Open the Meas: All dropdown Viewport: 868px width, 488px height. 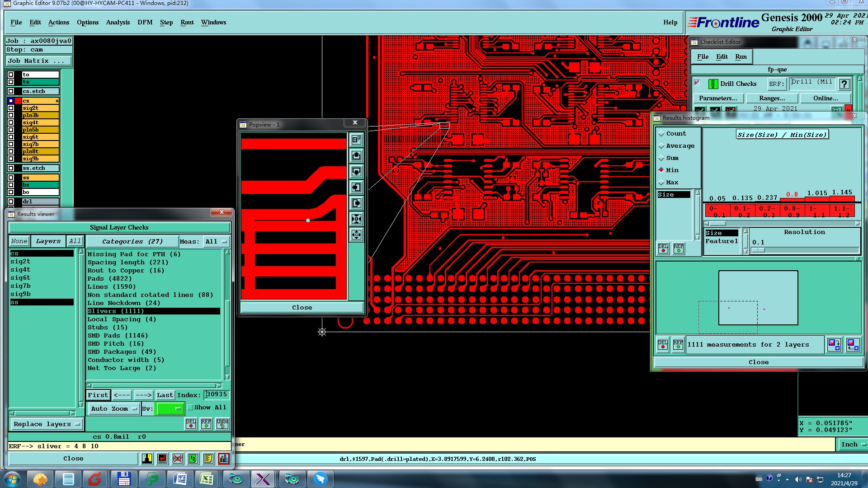point(216,242)
